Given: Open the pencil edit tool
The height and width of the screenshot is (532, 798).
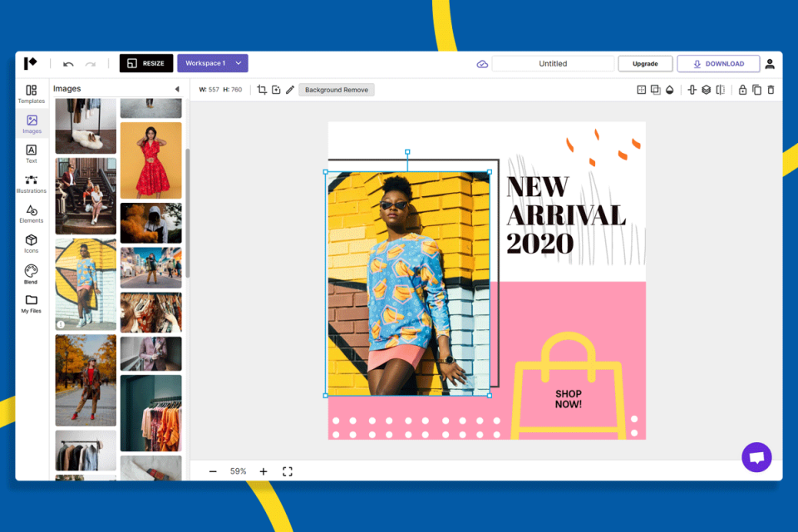Looking at the screenshot, I should [290, 89].
